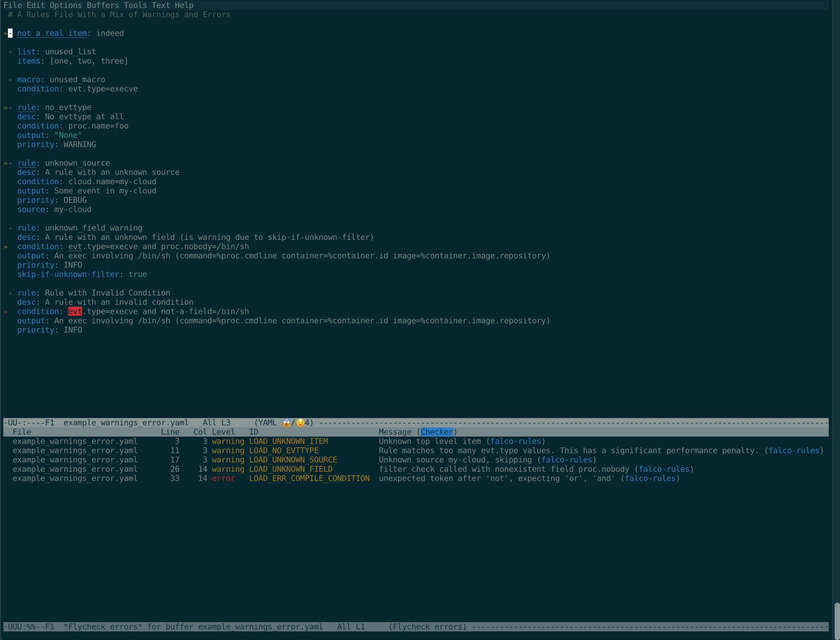Sort errors by the Level column header
Viewport: 840px width, 640px height.
[223, 432]
